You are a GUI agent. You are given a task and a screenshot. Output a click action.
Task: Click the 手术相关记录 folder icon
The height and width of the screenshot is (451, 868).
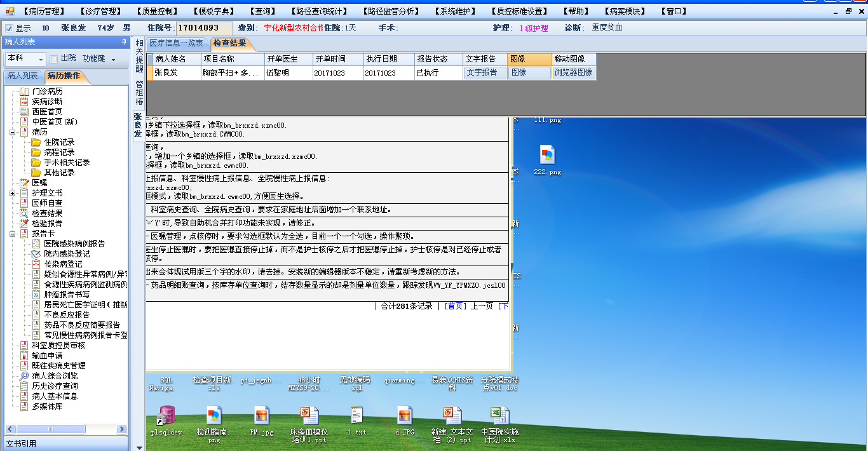tap(36, 163)
